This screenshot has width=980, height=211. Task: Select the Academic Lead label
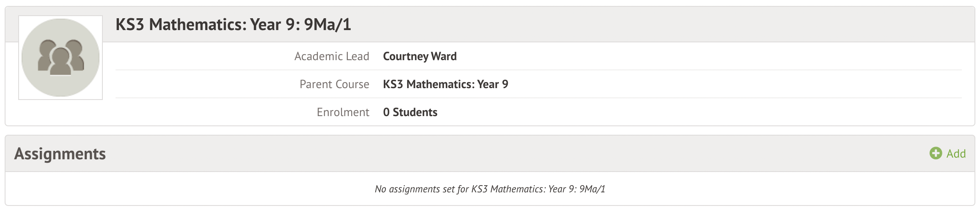coord(332,56)
